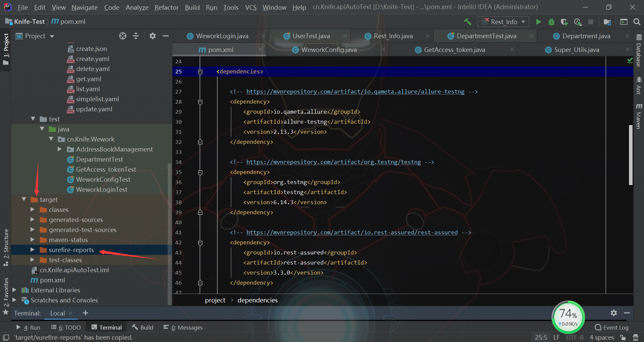Toggle the Database tool window
Screen dimensions: 644x342
(x=639, y=51)
